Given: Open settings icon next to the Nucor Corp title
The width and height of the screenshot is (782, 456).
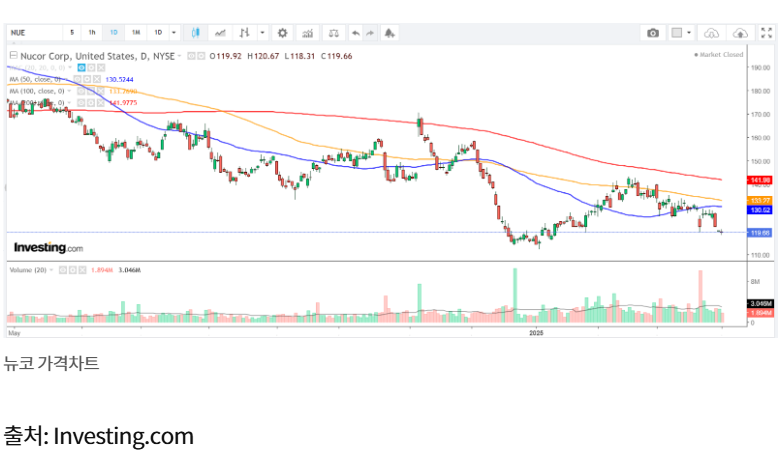Looking at the screenshot, I should tap(200, 56).
